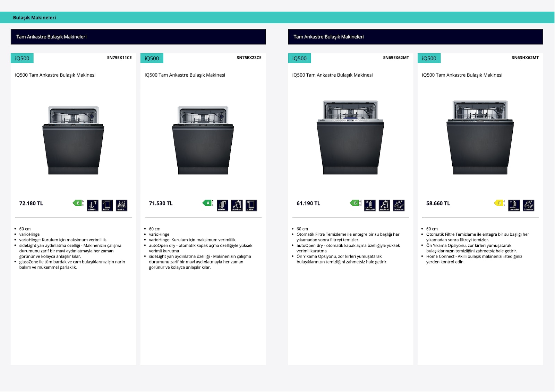
Task: Click the filter cleaning icon for SN65EX62MT
Action: click(x=370, y=205)
